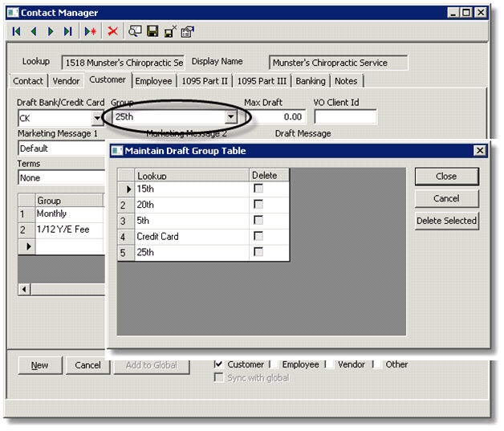Go to next record arrow

(51, 31)
